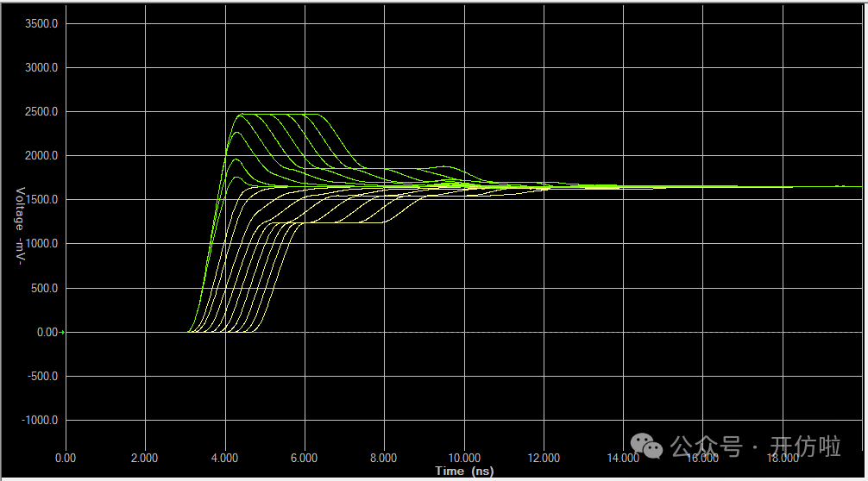The image size is (868, 481).
Task: Click the -1000.0 voltage axis tick label
Action: click(38, 421)
